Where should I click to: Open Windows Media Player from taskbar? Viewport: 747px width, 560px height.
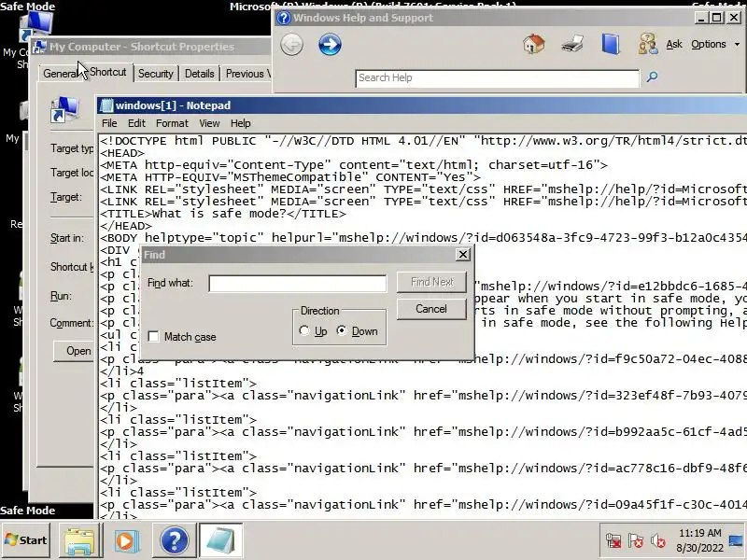126,541
